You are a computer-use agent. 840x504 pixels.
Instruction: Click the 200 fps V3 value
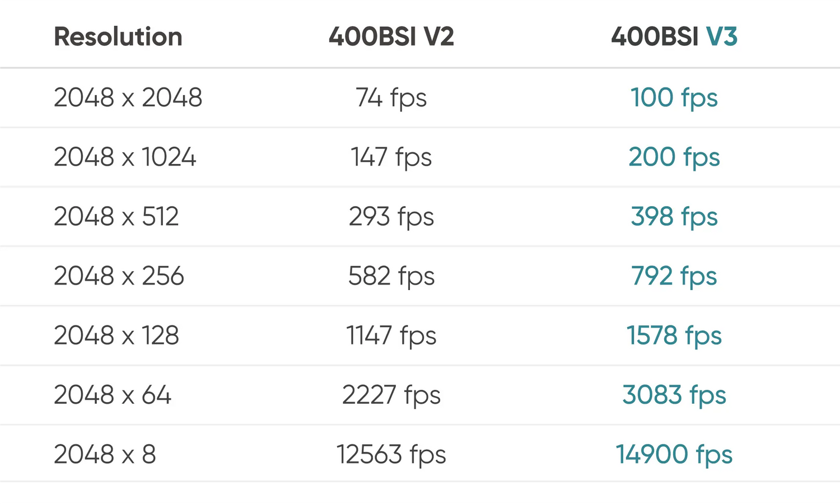pyautogui.click(x=674, y=157)
